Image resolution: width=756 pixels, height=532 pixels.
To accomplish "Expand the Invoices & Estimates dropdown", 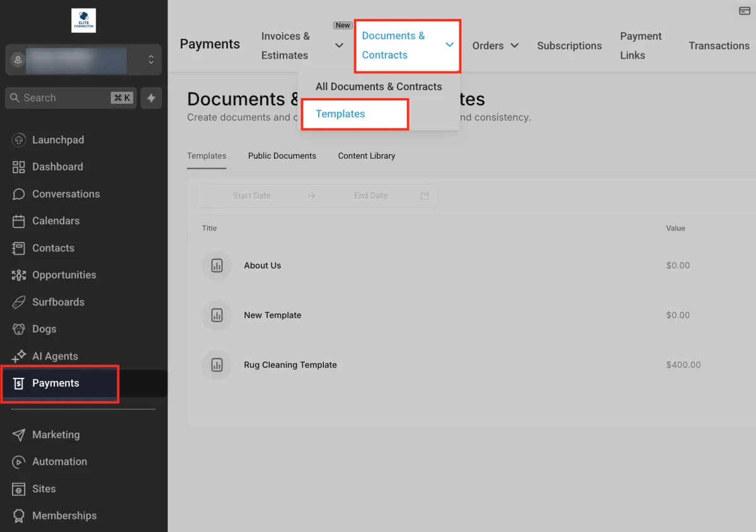I will (339, 45).
